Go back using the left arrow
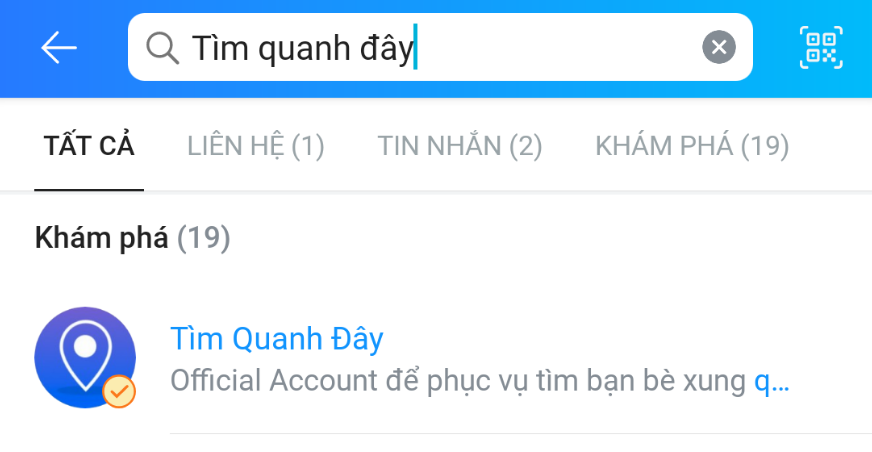Viewport: 872px width, 452px height. 58,47
